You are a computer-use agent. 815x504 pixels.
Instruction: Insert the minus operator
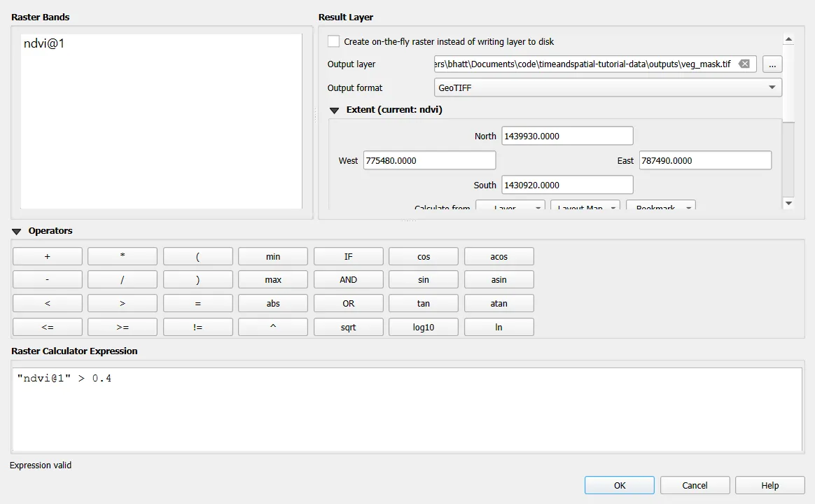[48, 279]
